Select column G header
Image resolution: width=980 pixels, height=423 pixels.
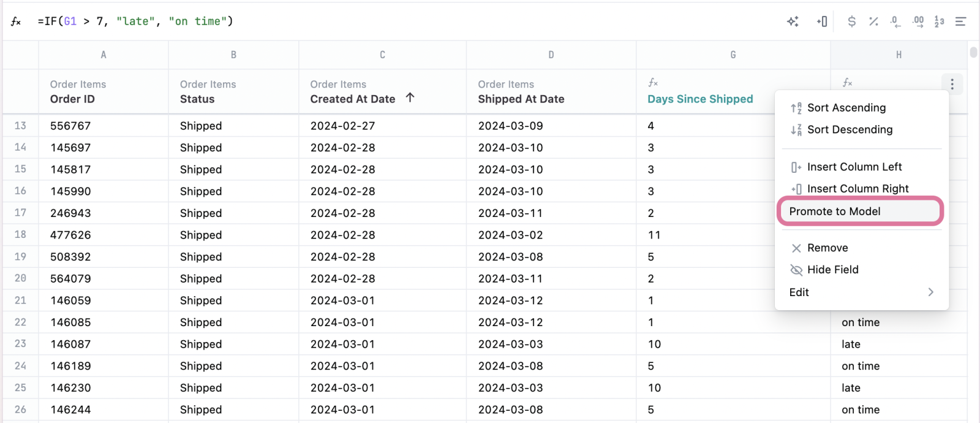733,55
